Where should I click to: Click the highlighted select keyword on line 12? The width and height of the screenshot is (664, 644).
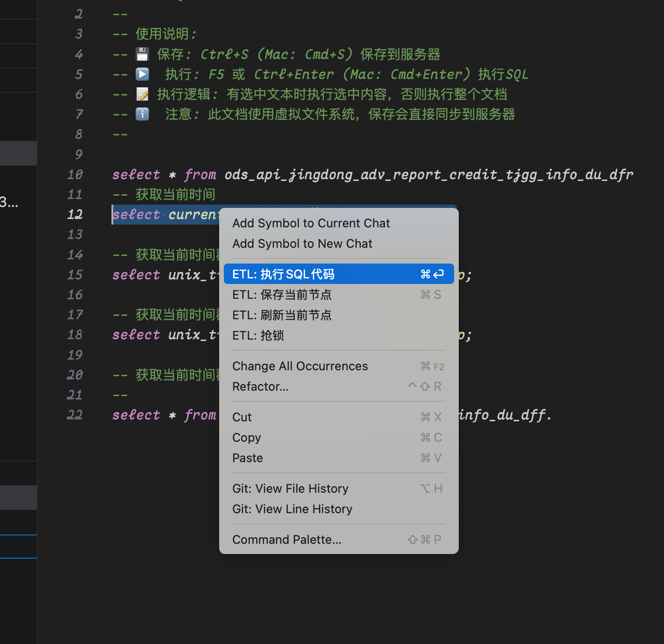tap(136, 214)
